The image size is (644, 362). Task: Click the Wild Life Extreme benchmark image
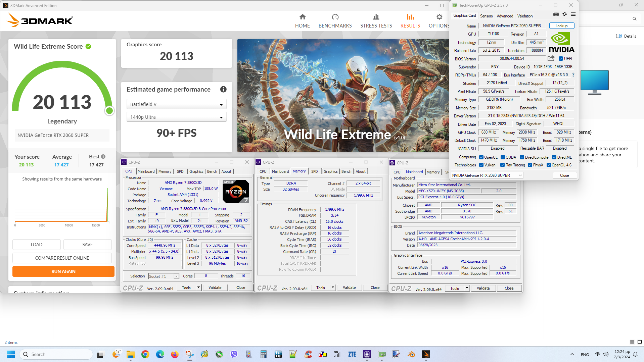coord(343,96)
